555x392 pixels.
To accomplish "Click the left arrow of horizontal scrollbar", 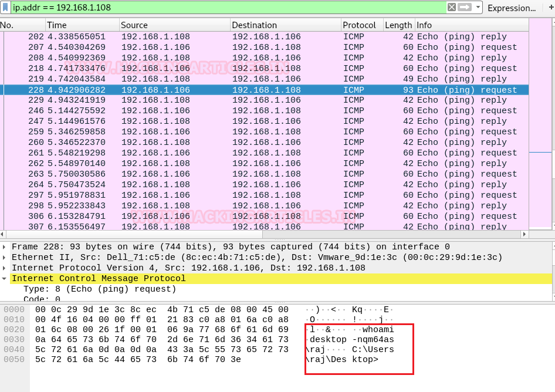I will [3, 234].
